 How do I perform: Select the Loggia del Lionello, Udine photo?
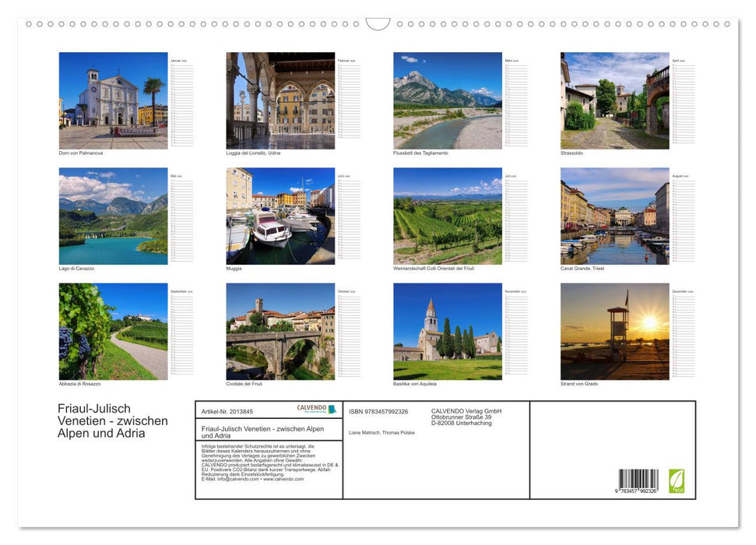tap(280, 100)
